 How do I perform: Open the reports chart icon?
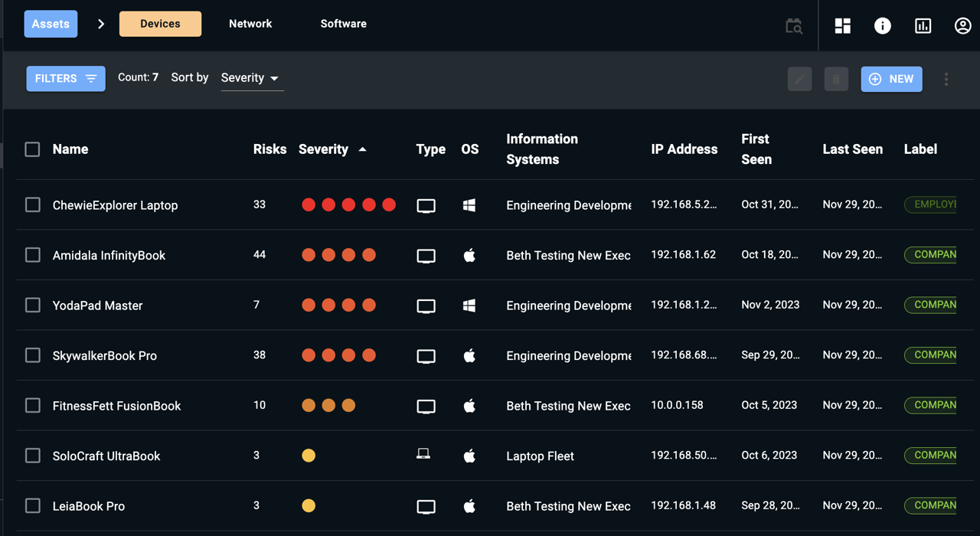(923, 25)
